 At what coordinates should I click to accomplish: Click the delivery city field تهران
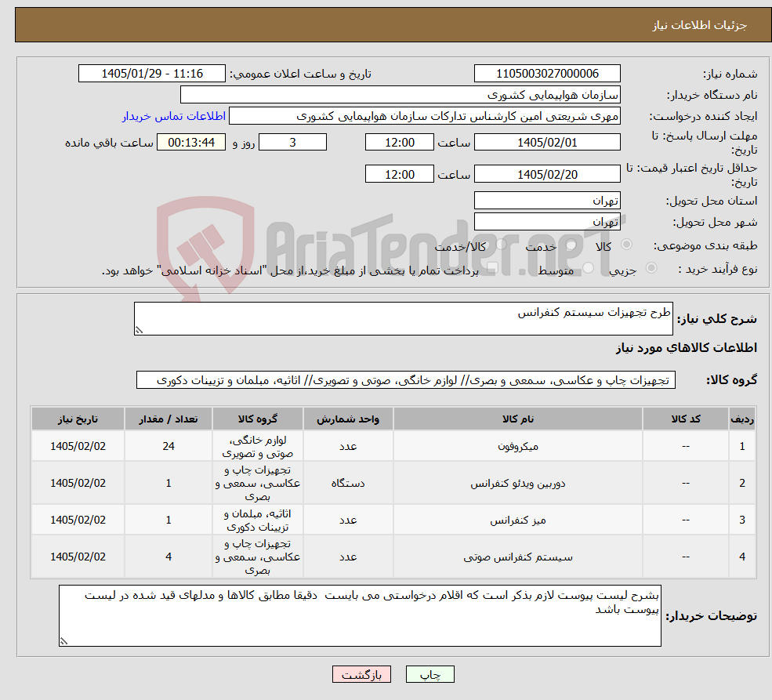point(547,222)
